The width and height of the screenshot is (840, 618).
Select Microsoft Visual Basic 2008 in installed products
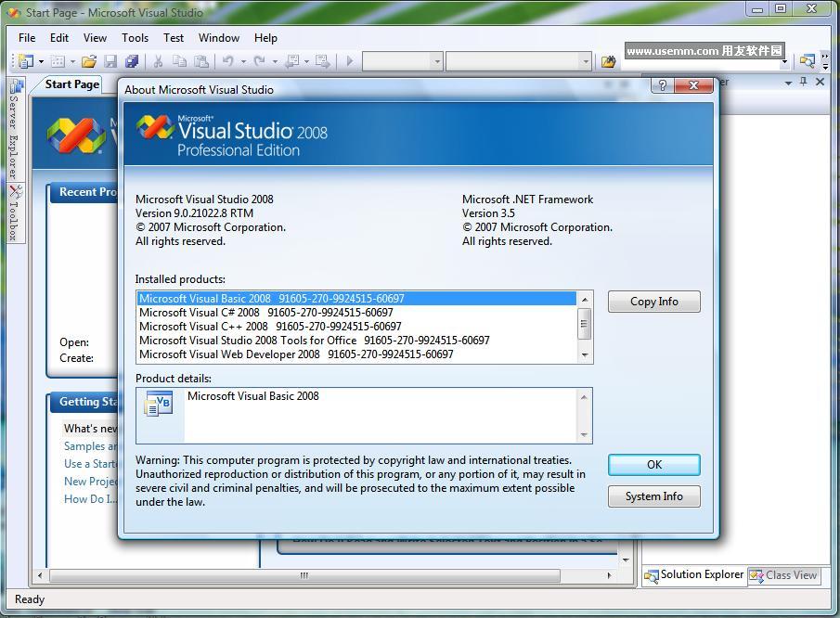[356, 298]
